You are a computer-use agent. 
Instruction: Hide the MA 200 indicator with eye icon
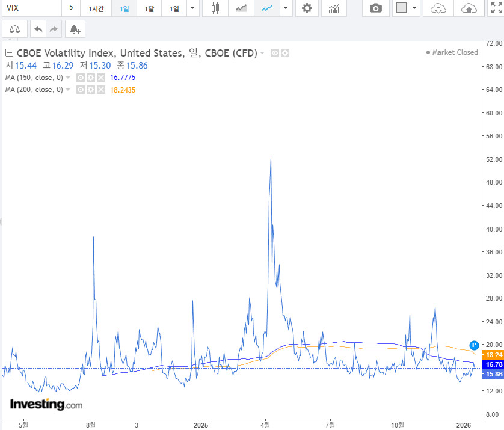click(x=81, y=90)
